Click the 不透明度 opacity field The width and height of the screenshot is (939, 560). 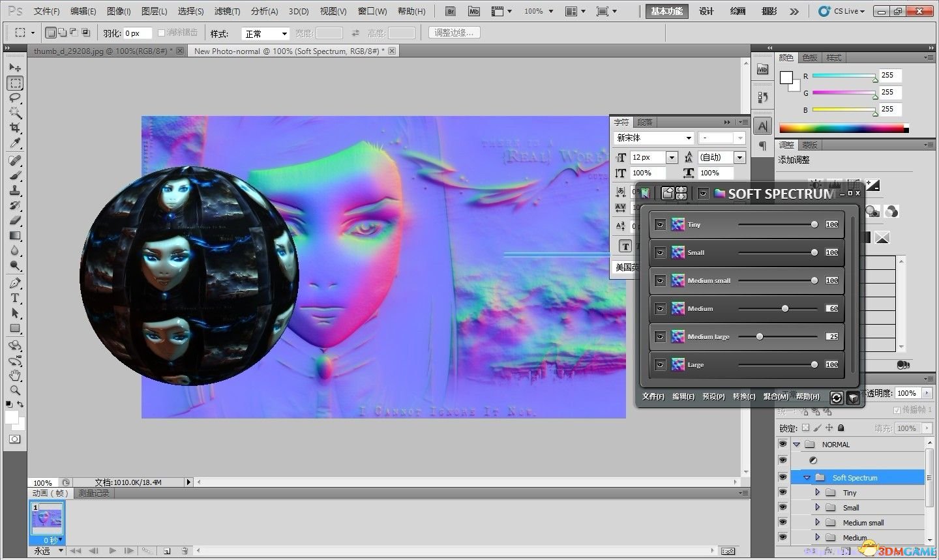coord(907,393)
